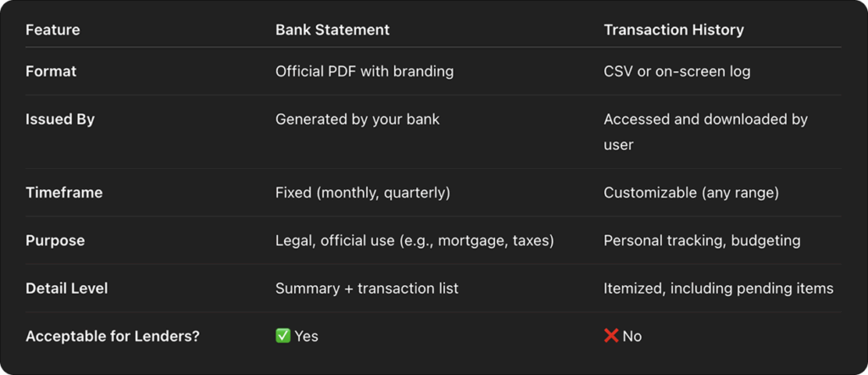Select the Personal tracking, budgeting cell
Image resolution: width=868 pixels, height=375 pixels.
coord(702,240)
